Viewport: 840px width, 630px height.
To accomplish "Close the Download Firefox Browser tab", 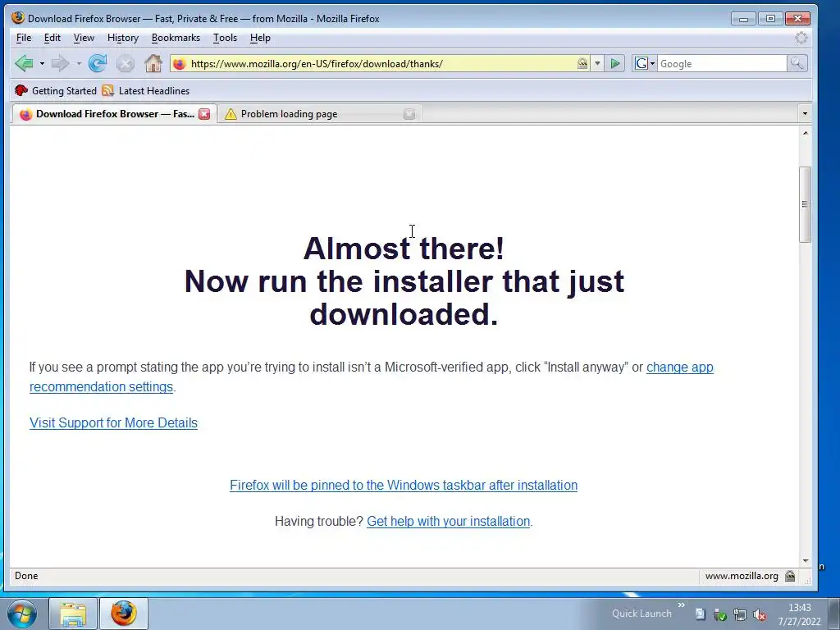I will point(204,114).
